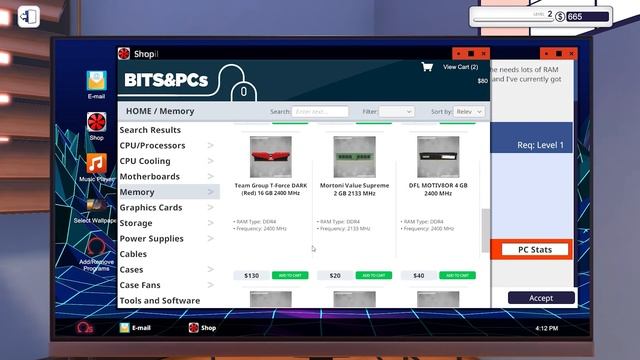
Task: Open Select Wallpaper desktop icon
Action: click(96, 205)
